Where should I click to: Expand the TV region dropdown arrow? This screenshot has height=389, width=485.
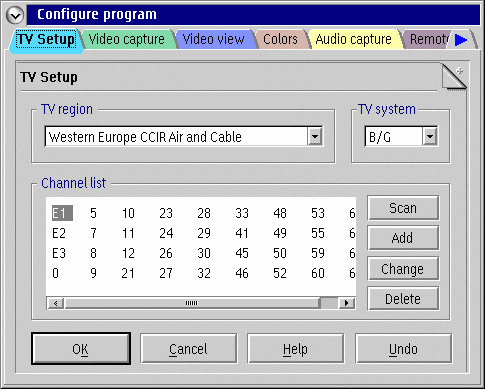click(x=315, y=136)
